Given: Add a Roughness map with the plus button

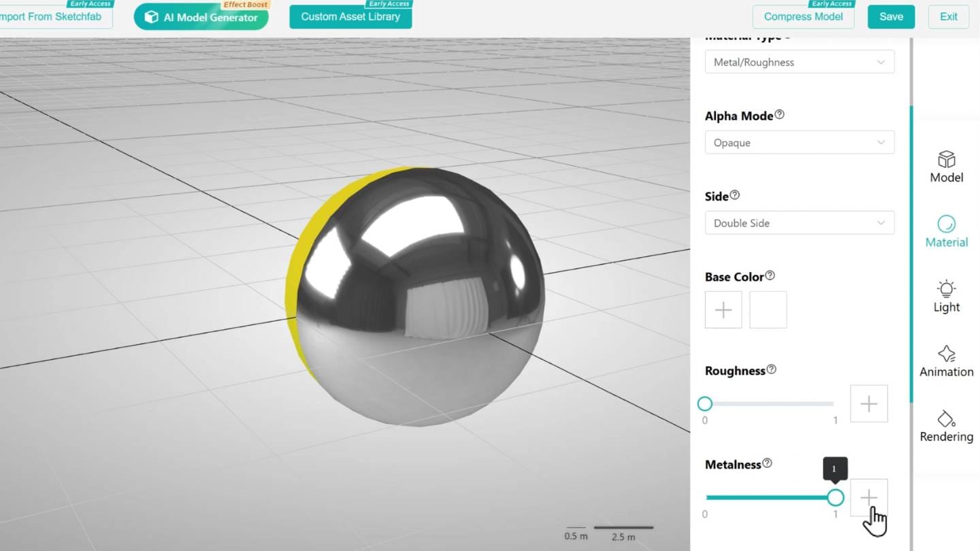Looking at the screenshot, I should pyautogui.click(x=868, y=403).
